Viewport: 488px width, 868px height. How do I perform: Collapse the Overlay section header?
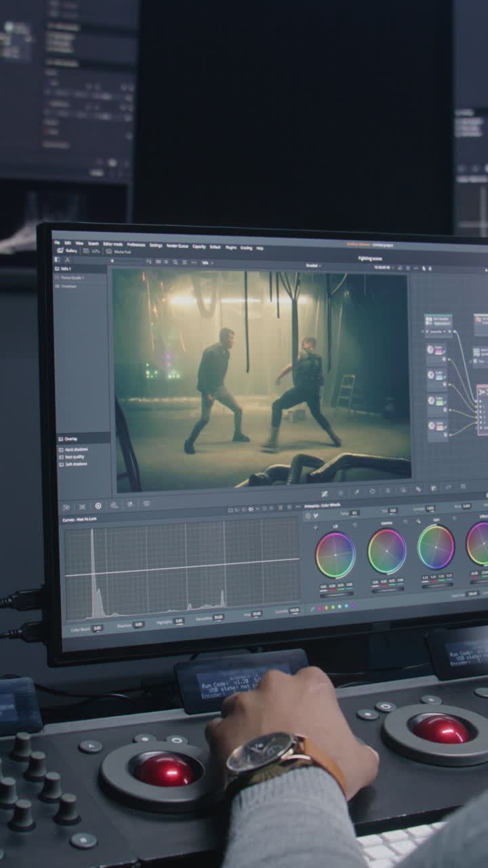click(x=83, y=439)
